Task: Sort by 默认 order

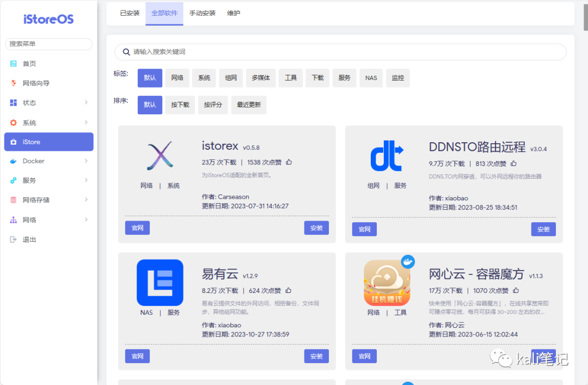Action: tap(150, 105)
